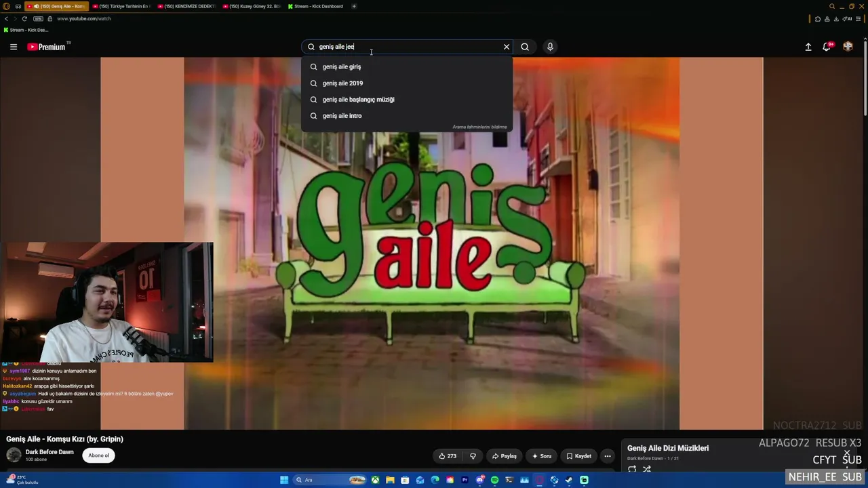Pick suggestion "geniş aile 2019"
The width and height of the screenshot is (868, 488).
[407, 83]
